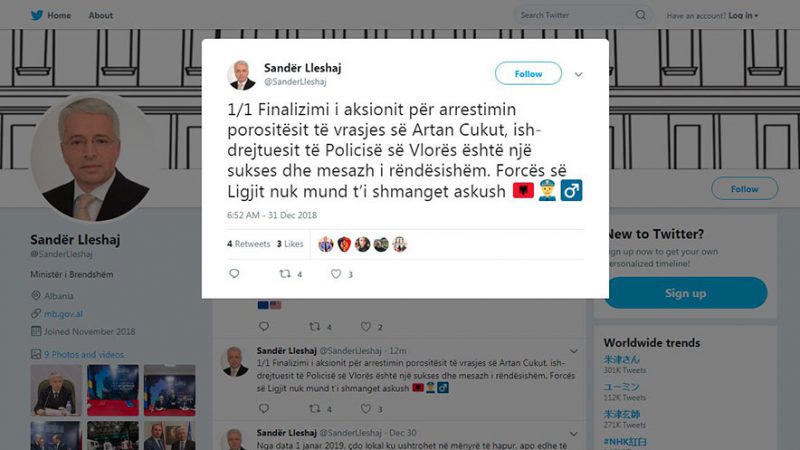This screenshot has width=800, height=450.
Task: Retweet the popup tweet
Action: point(285,274)
